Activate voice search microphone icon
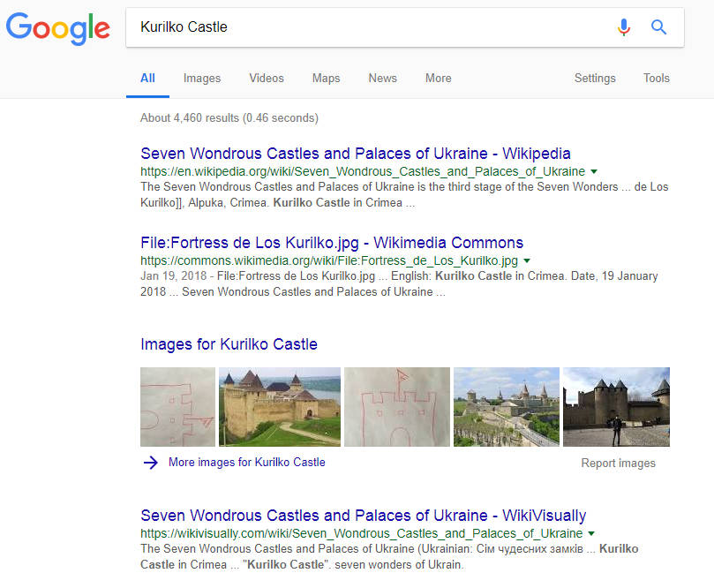Viewport: 714px width, 588px height. click(624, 27)
